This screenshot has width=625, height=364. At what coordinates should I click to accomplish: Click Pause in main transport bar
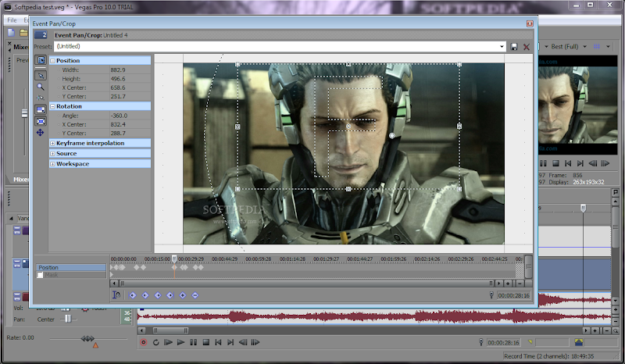click(x=193, y=342)
